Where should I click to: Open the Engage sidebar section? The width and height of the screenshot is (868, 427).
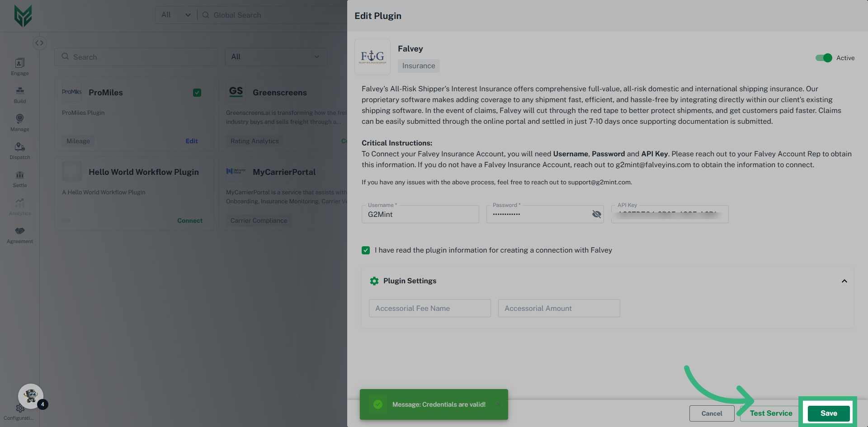(20, 66)
